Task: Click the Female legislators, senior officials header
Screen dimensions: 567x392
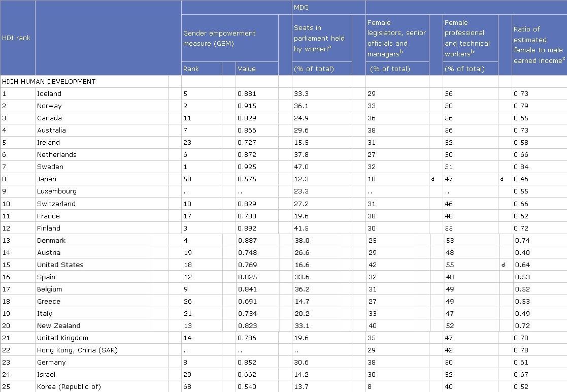Action: pyautogui.click(x=396, y=38)
